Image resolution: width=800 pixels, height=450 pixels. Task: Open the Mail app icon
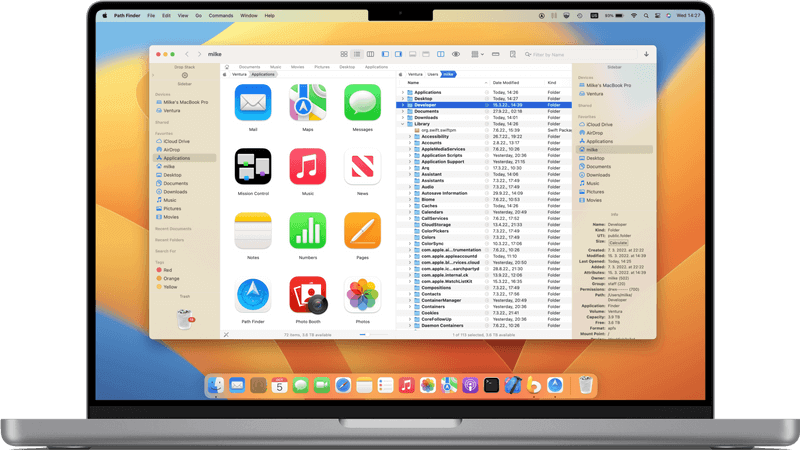point(253,103)
